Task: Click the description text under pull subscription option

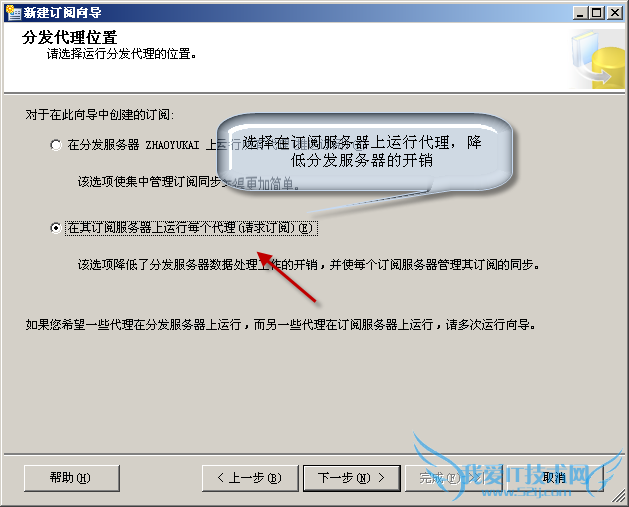Action: click(x=309, y=265)
